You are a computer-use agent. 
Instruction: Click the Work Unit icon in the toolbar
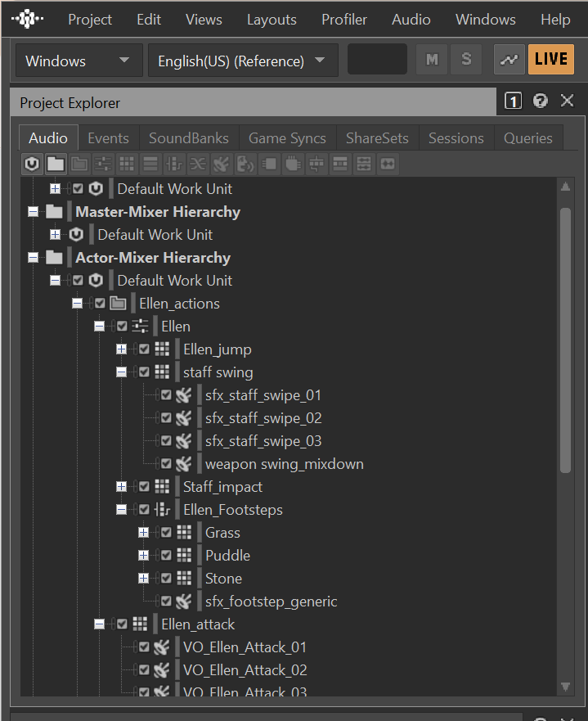point(32,164)
